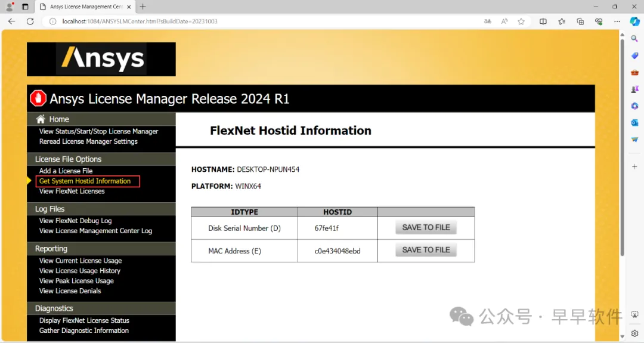Add page to favorites with the star icon
644x343 pixels.
click(521, 21)
